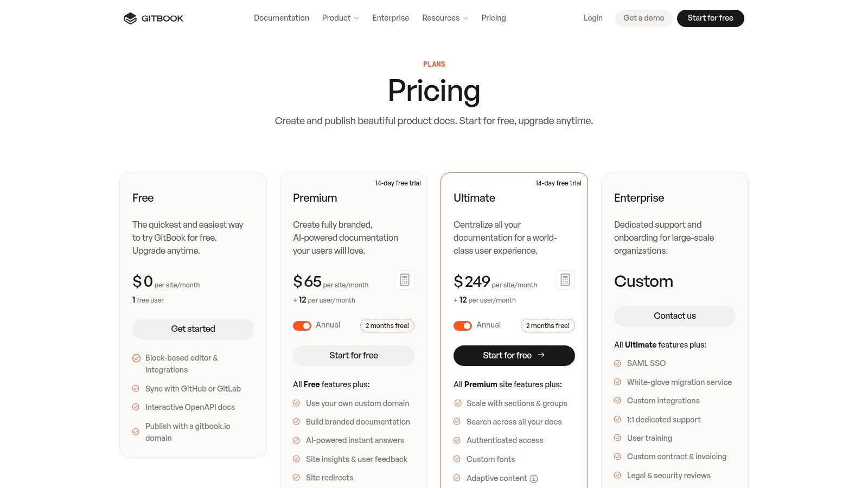
Task: Expand the Resources dropdown menu
Action: pyautogui.click(x=444, y=18)
